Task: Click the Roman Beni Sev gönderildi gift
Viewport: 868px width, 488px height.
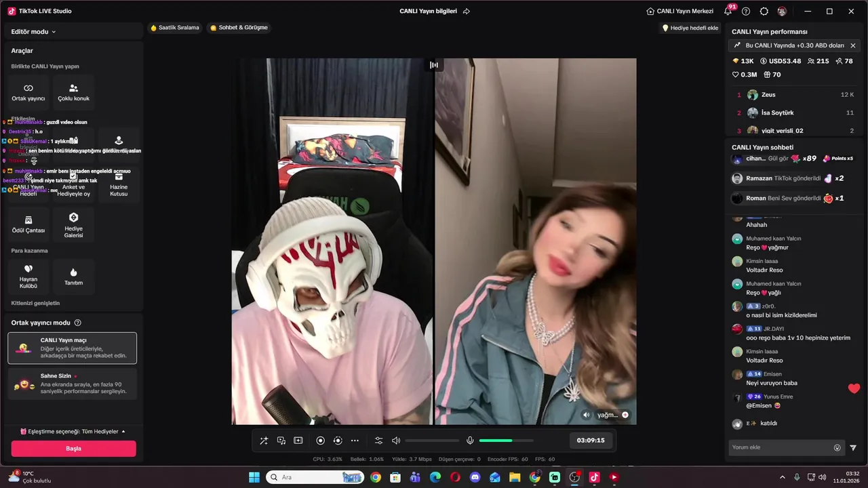Action: pyautogui.click(x=788, y=198)
